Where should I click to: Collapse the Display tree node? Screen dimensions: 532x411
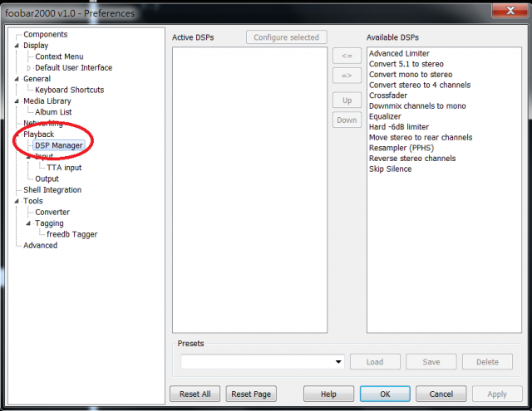pos(17,46)
